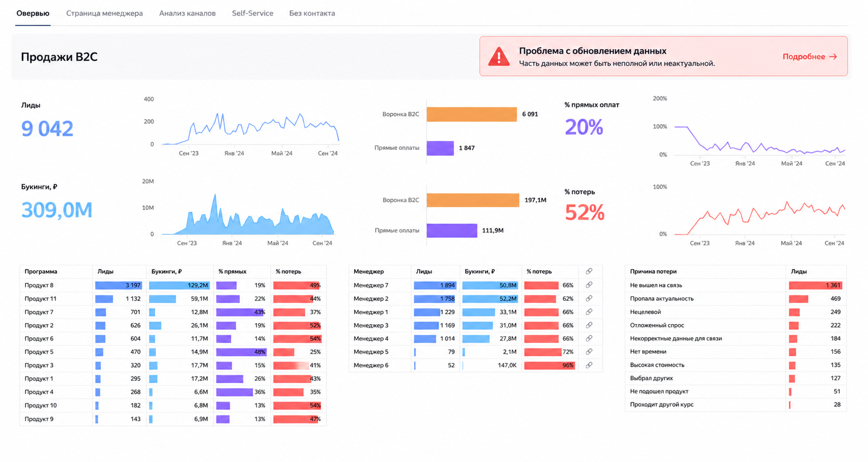Click the 20% direct payments value
Viewport: 868px width, 462px height.
coord(584,127)
